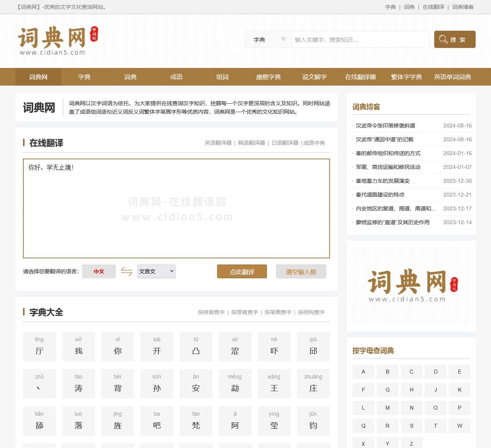Go to 康熙字典 in navigation bar
Image resolution: width=491 pixels, height=448 pixels.
pos(269,77)
